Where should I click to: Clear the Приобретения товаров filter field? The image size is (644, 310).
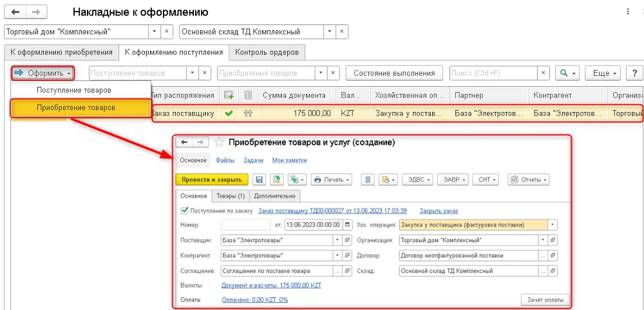[334, 73]
